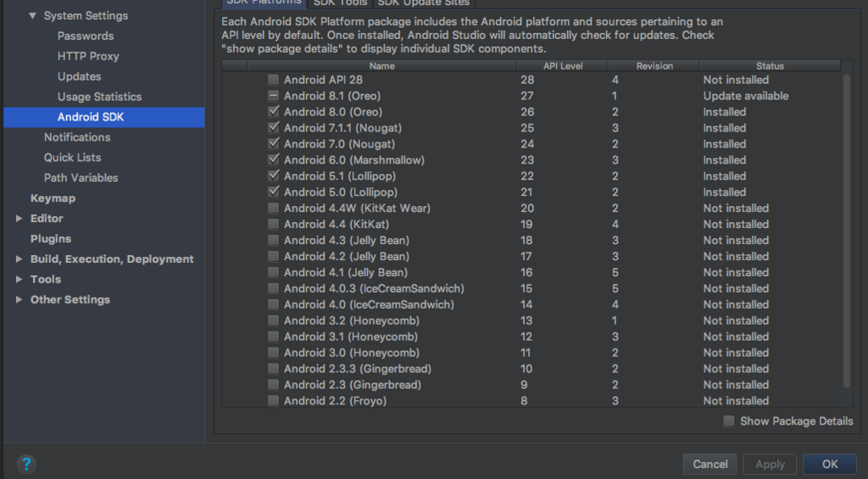This screenshot has width=868, height=479.
Task: Check Android 3.1 (Honeycomb) checkbox
Action: pos(273,337)
